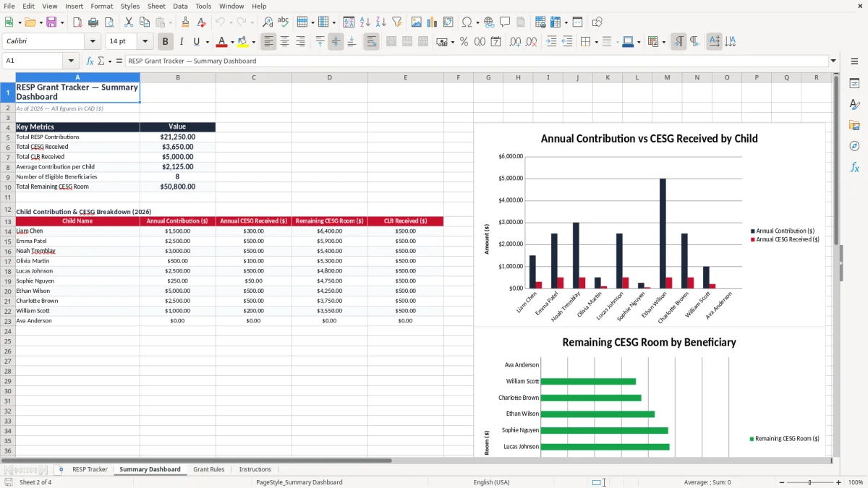Toggle print preview
868x488 pixels.
tap(109, 22)
